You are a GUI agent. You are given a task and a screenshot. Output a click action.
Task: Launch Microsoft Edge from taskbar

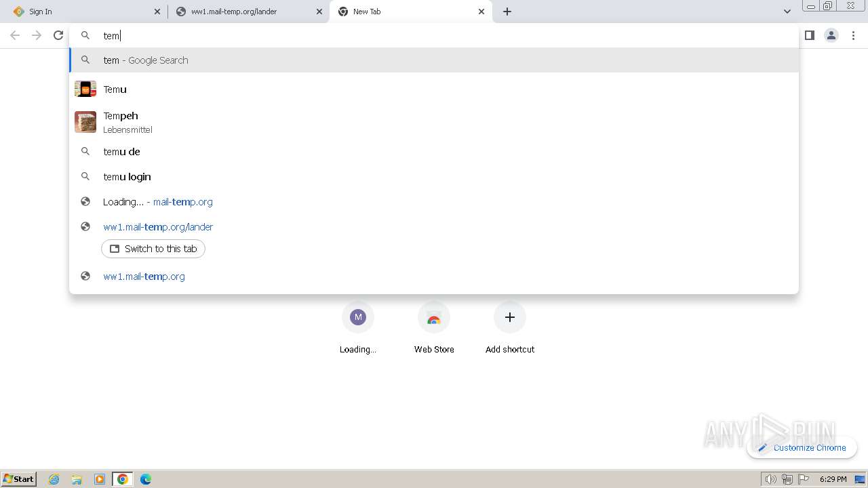tap(146, 479)
